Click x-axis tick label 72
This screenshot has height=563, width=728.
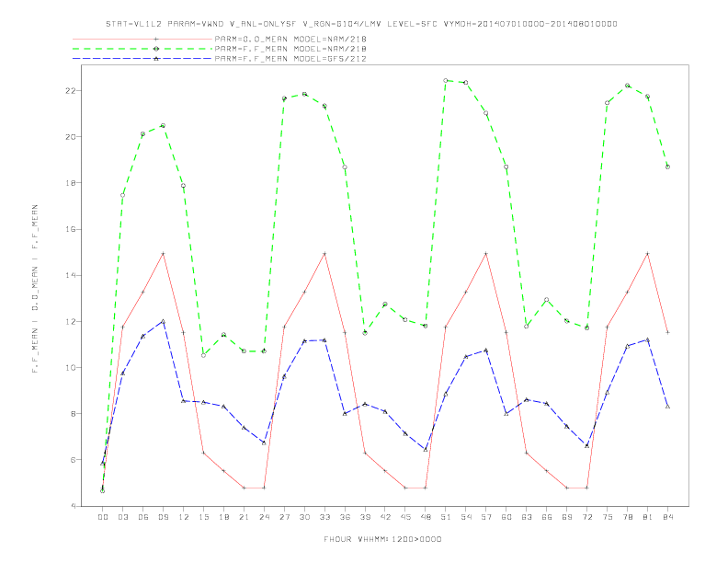pyautogui.click(x=586, y=517)
